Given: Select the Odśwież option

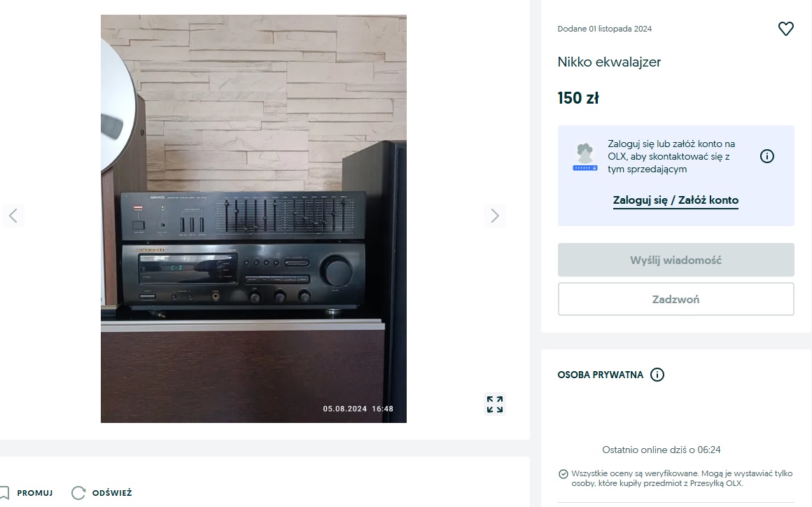Looking at the screenshot, I should [x=112, y=493].
